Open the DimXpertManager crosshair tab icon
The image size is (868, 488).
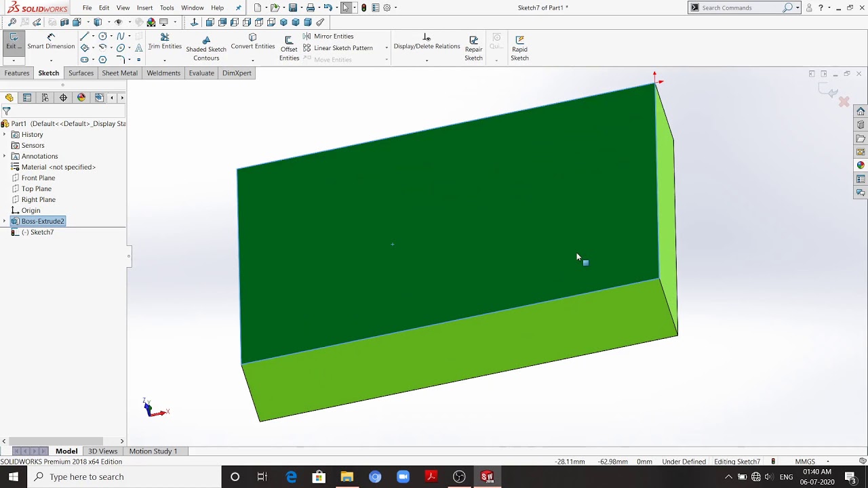[x=63, y=98]
